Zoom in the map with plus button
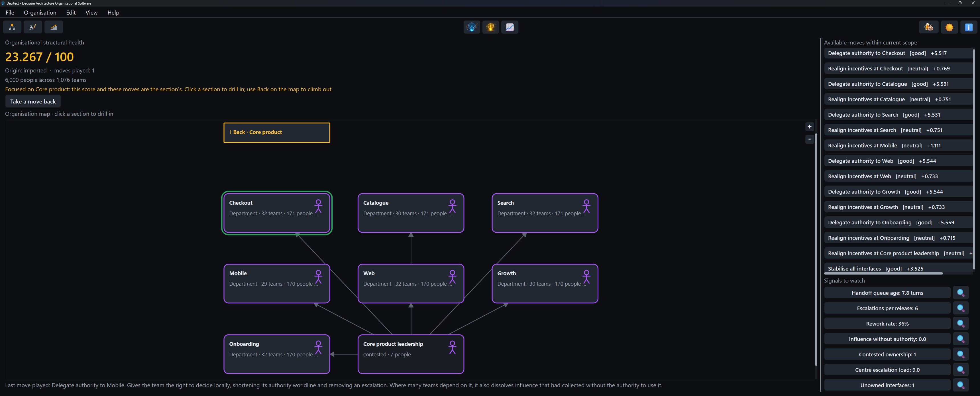Screen dimensions: 980x396 [x=809, y=127]
